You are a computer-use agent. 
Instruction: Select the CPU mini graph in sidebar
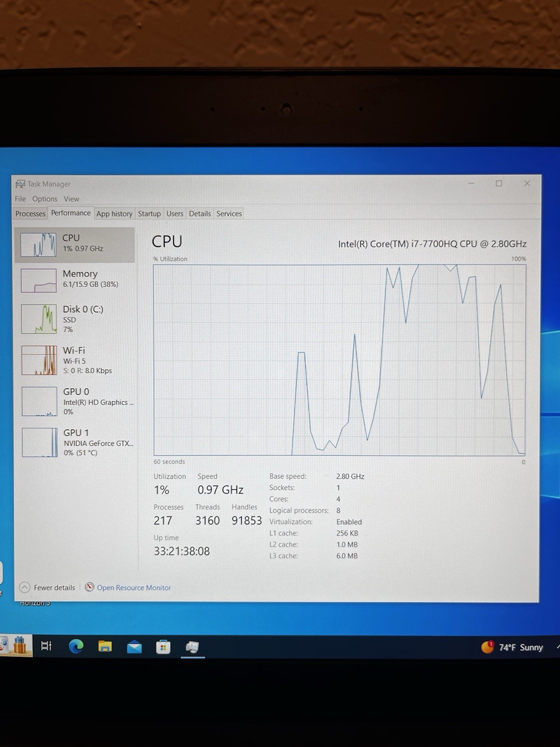coord(38,245)
